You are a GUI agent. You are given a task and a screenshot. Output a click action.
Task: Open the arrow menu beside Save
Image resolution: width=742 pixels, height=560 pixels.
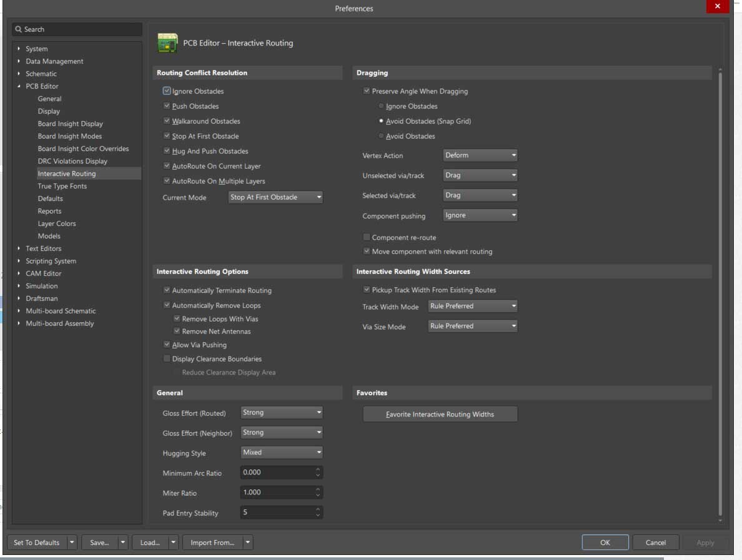[x=122, y=543]
